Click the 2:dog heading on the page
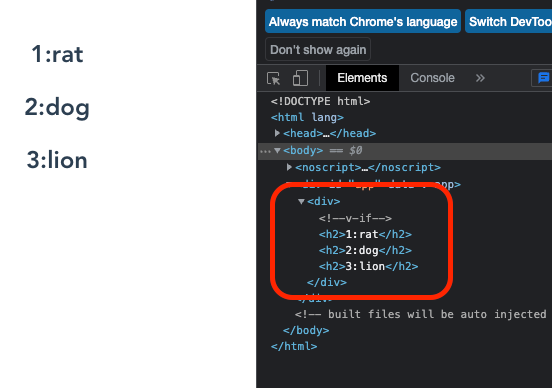This screenshot has width=552, height=388. coord(57,107)
